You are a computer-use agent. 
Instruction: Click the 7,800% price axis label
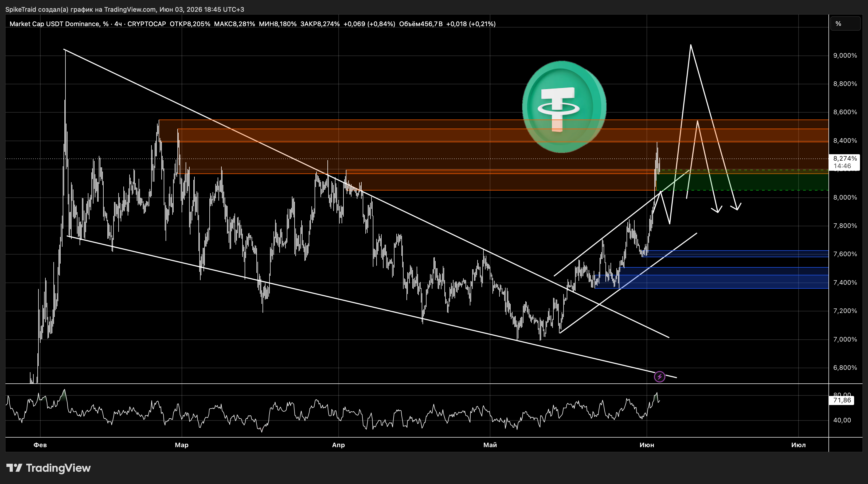pyautogui.click(x=845, y=226)
